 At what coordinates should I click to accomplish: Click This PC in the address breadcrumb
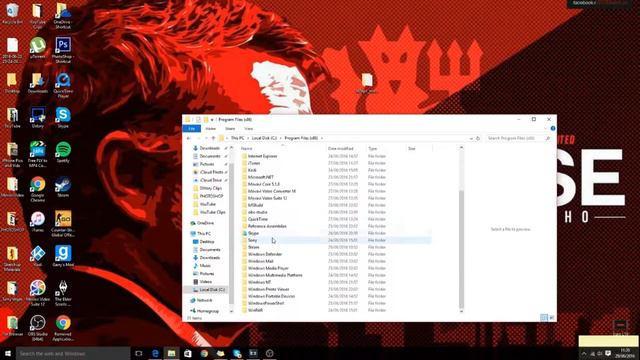coord(238,138)
